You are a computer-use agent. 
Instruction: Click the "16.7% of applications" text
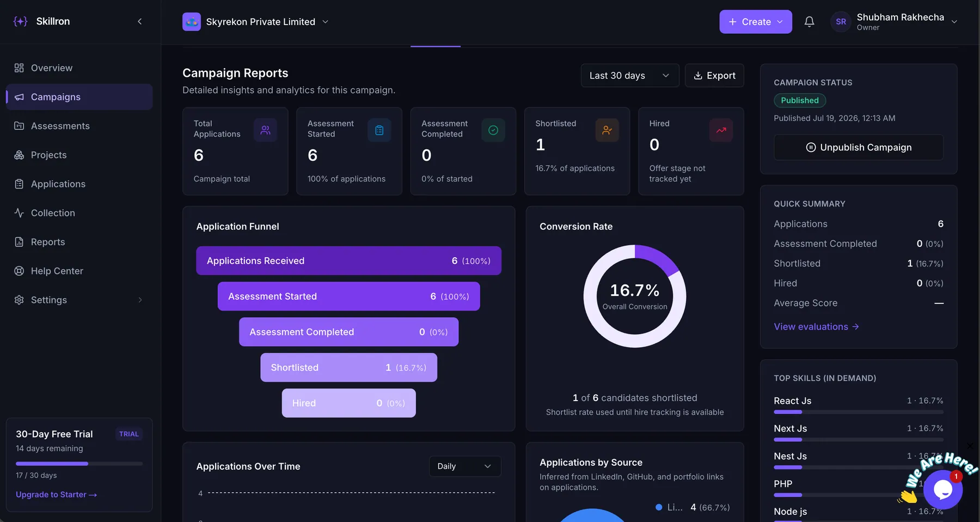click(x=575, y=168)
